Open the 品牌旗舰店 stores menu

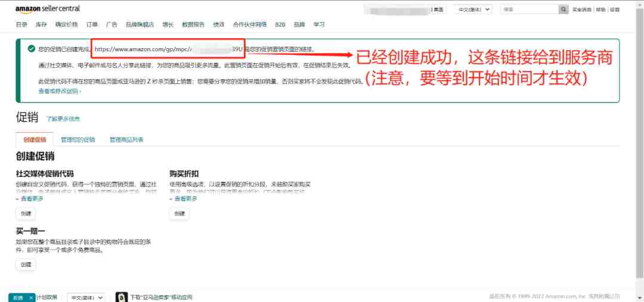[140, 24]
